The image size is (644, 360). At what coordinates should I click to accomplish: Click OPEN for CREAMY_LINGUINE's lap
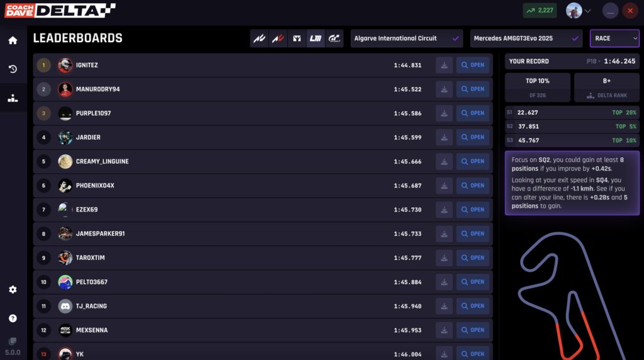point(472,162)
